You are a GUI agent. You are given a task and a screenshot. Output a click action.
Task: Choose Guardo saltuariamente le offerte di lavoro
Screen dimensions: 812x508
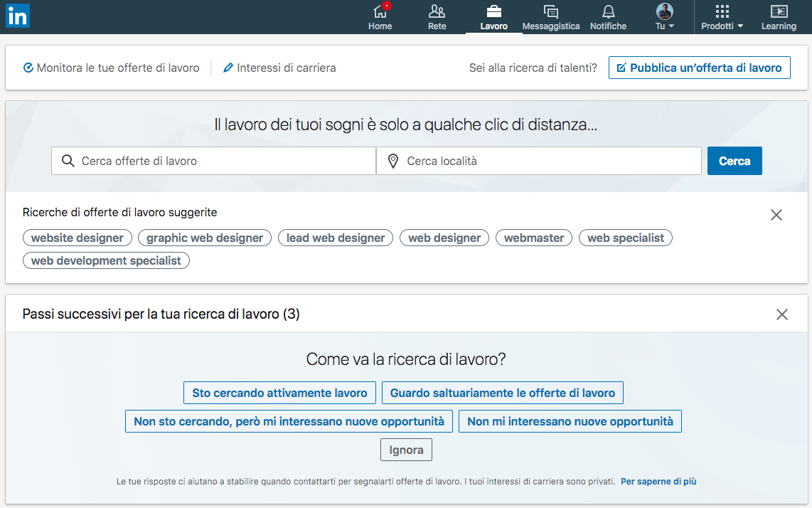(502, 393)
